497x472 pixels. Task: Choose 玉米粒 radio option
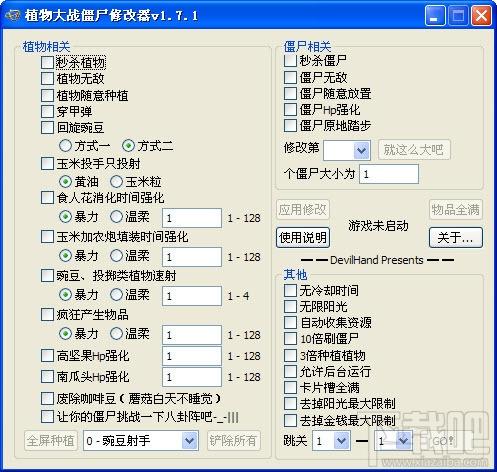tap(116, 182)
